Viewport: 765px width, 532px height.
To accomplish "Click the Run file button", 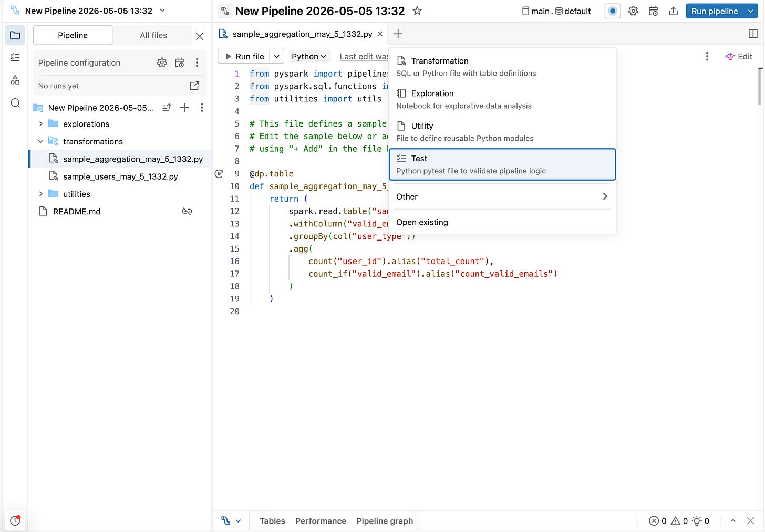I will point(244,56).
